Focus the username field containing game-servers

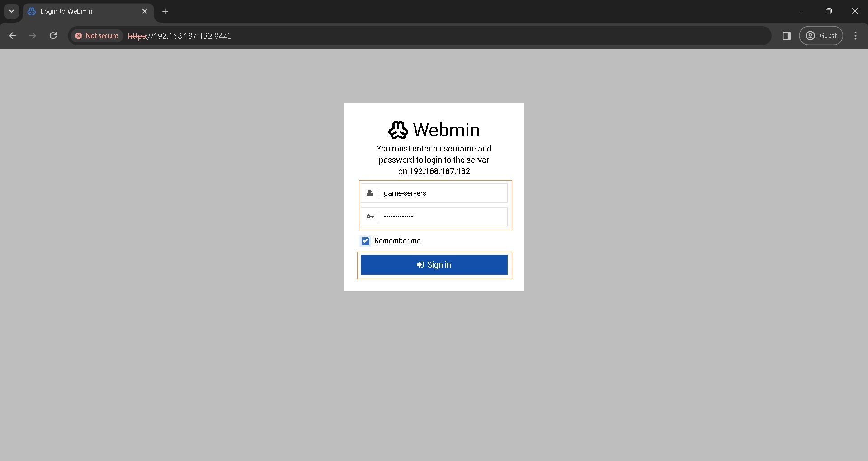coord(434,193)
